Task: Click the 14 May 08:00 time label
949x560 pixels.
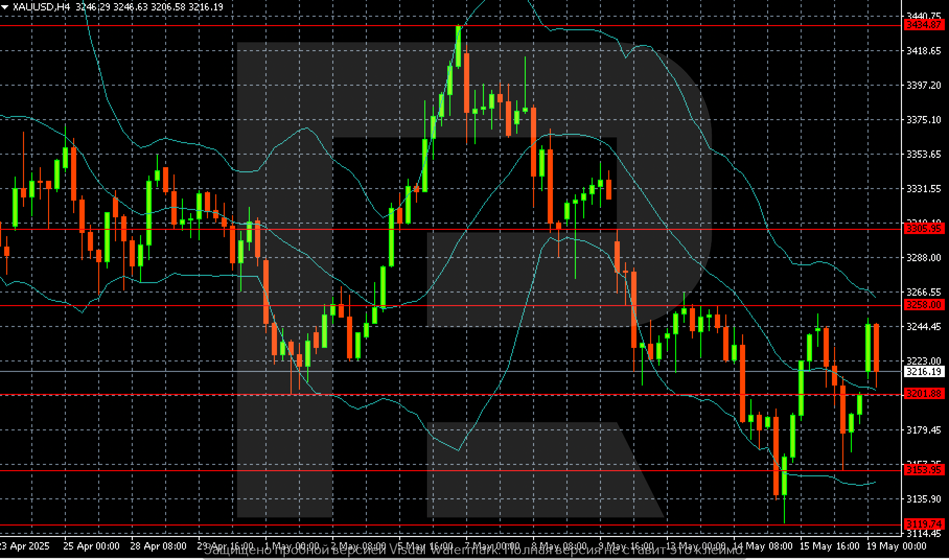Action: pos(762,546)
